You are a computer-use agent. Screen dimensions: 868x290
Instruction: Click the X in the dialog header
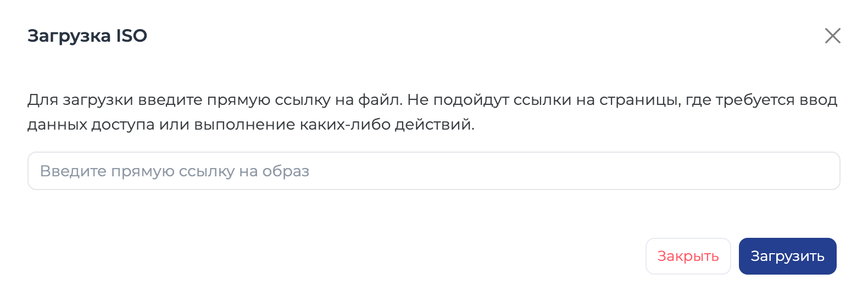[x=833, y=36]
